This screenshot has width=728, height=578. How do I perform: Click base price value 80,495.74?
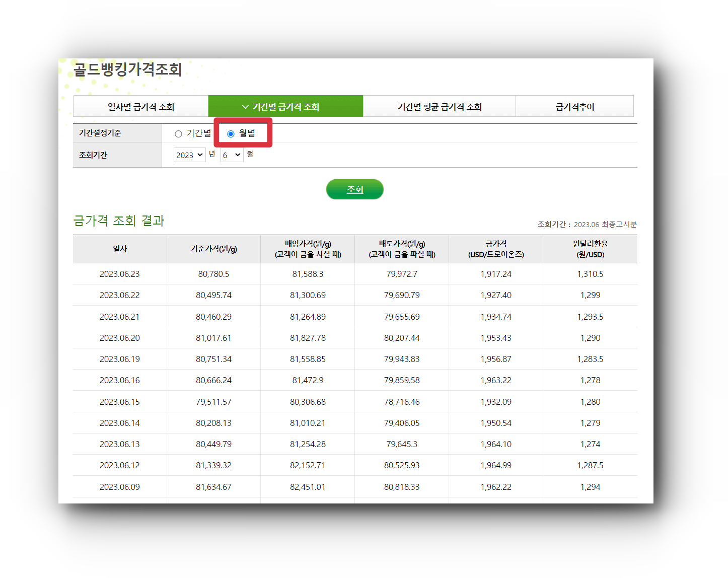point(213,295)
